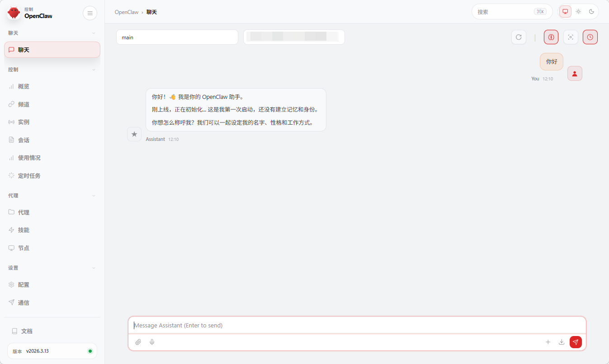Click the red user avatar icon

coord(575,74)
